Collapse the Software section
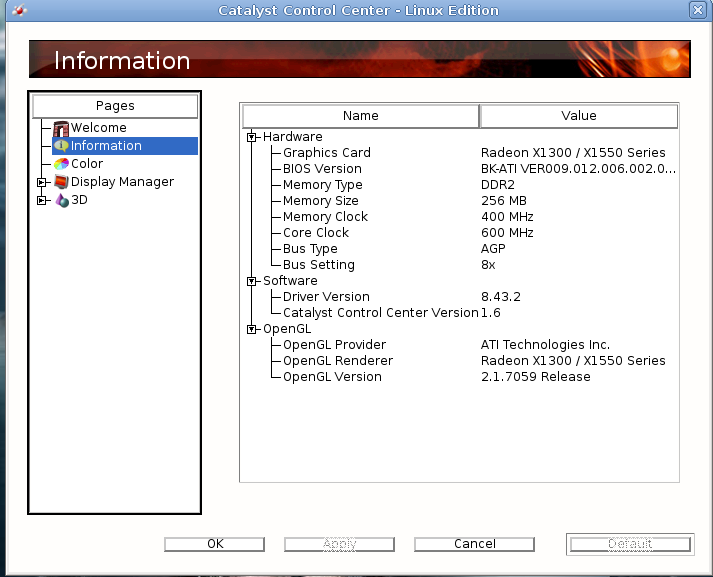The height and width of the screenshot is (577, 713). click(251, 281)
